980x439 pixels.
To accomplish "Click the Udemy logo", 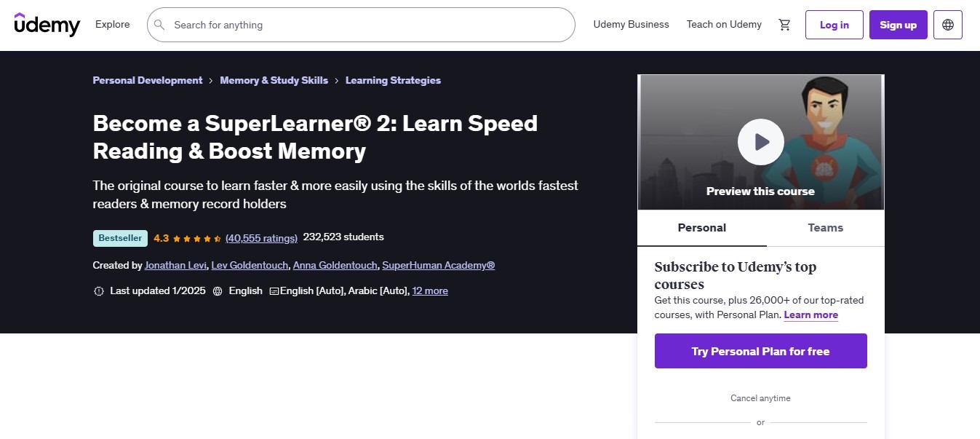I will (47, 24).
